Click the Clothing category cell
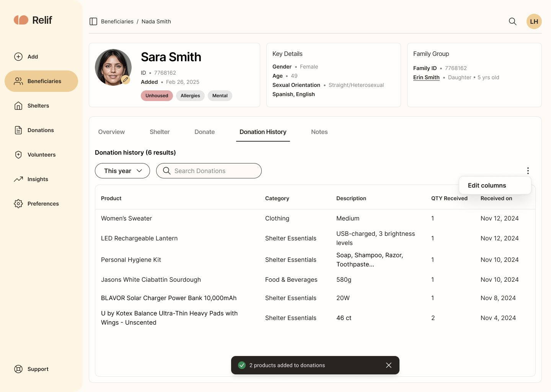 pos(277,218)
